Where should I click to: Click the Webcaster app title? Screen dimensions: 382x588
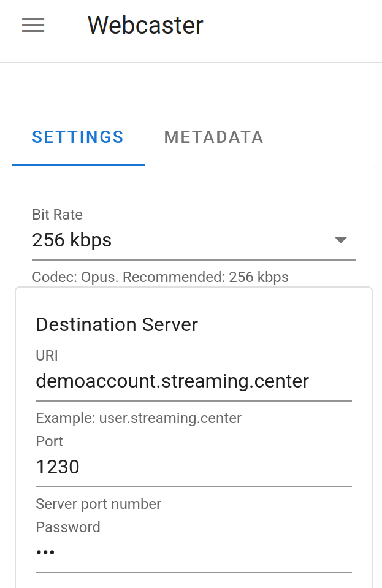[145, 25]
